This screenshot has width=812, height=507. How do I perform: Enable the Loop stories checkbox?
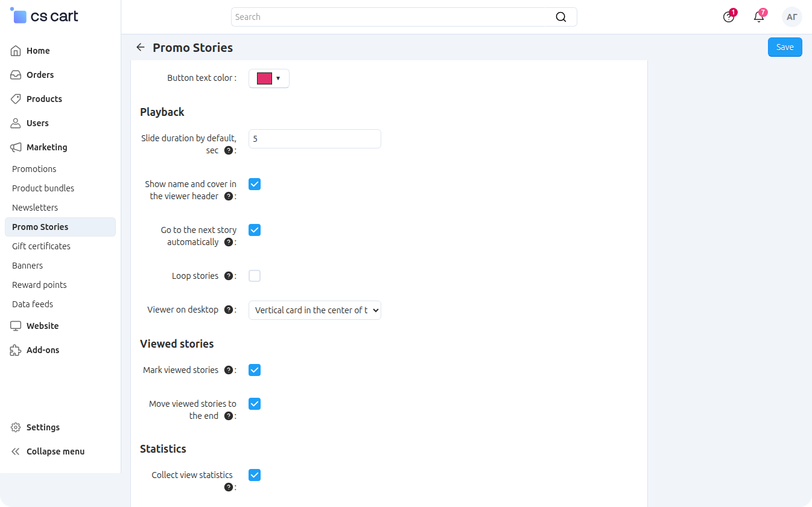point(255,276)
